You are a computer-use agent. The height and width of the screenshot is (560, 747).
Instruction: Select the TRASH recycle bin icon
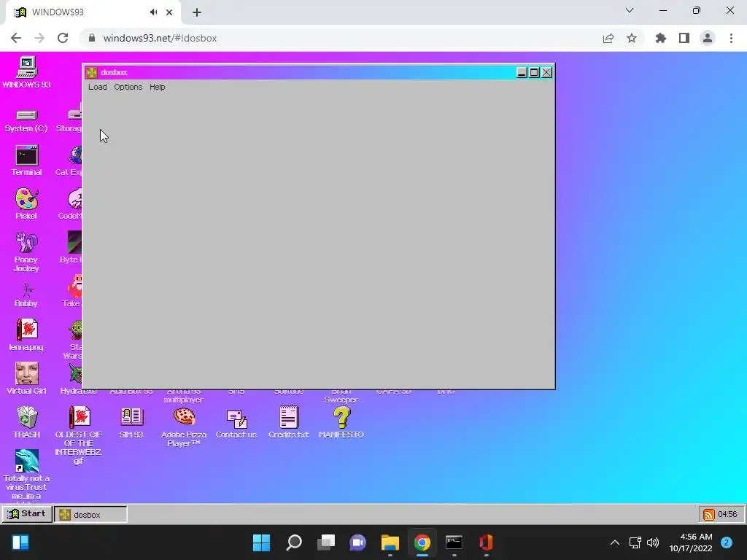(26, 422)
